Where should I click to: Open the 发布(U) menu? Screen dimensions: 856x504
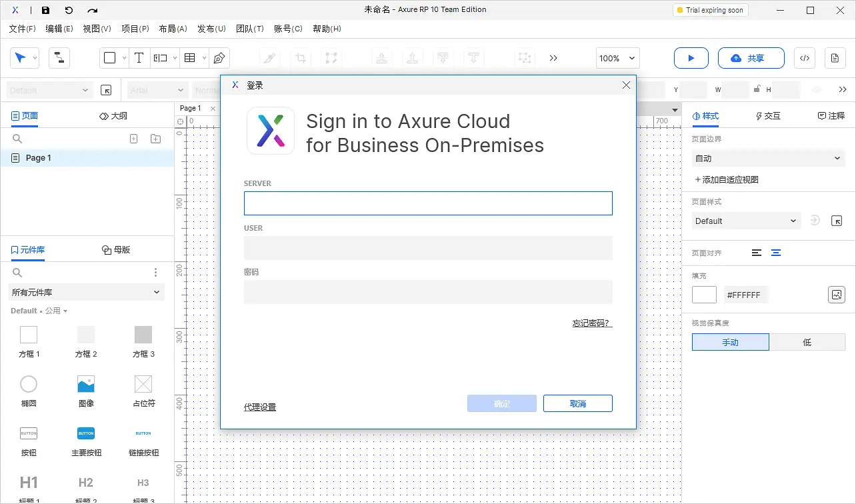click(211, 29)
